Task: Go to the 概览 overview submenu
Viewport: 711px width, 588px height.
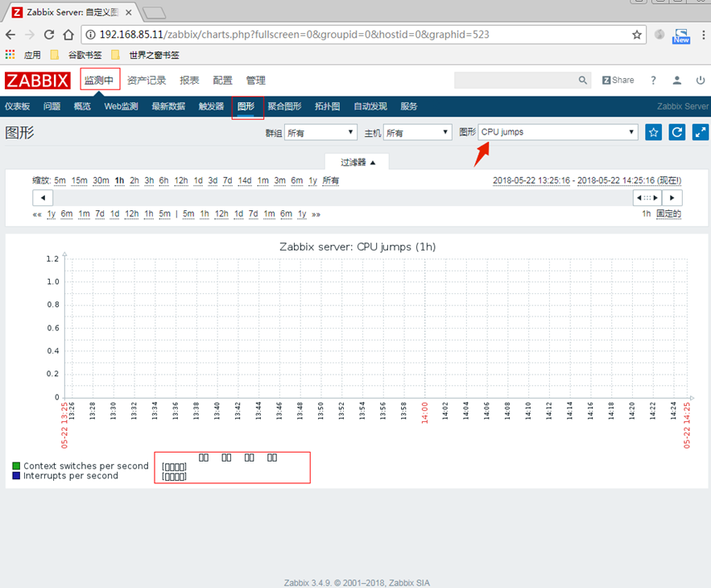Action: [x=82, y=106]
